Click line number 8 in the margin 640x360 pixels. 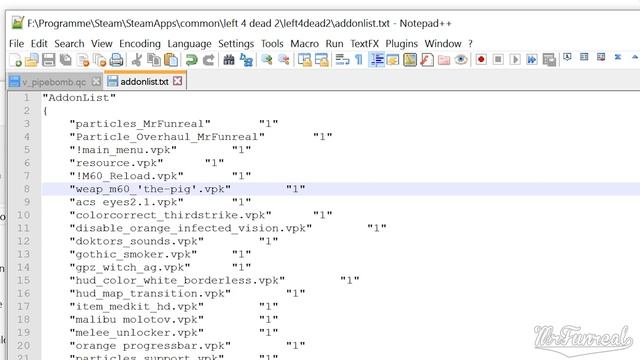(x=27, y=189)
